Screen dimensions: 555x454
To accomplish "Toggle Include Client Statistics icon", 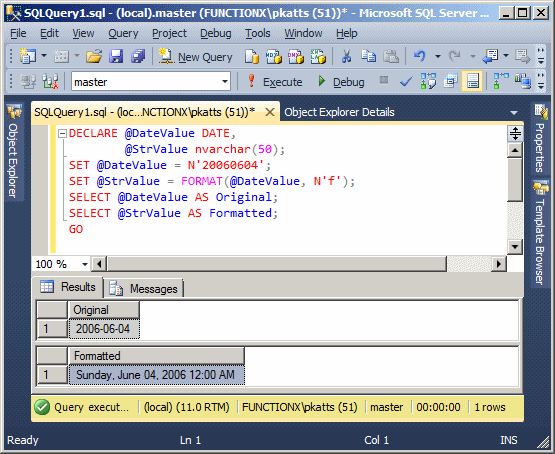I will click(x=523, y=81).
